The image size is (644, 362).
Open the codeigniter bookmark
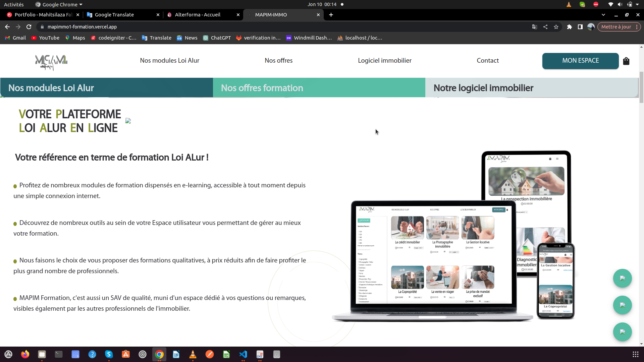114,38
